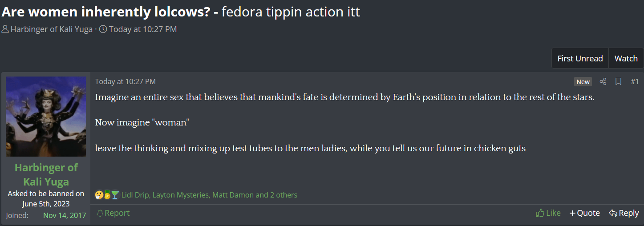
Task: Click the post timestamp Today at 10:27 PM
Action: [x=125, y=81]
